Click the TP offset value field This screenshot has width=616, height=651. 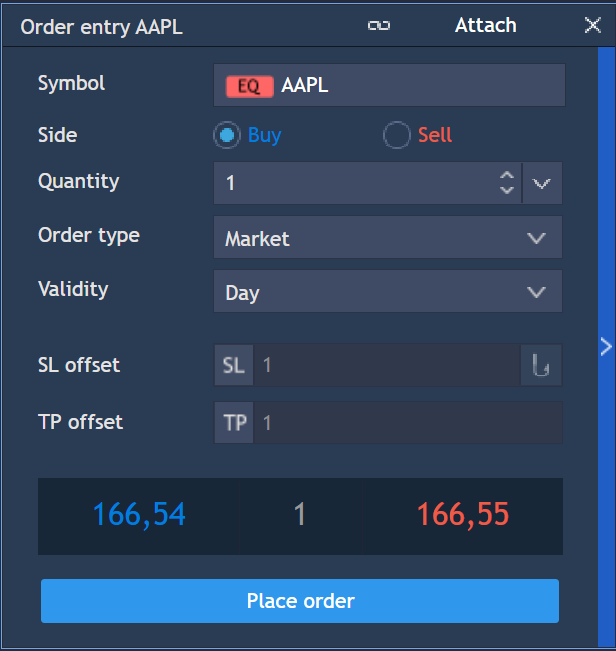click(407, 423)
